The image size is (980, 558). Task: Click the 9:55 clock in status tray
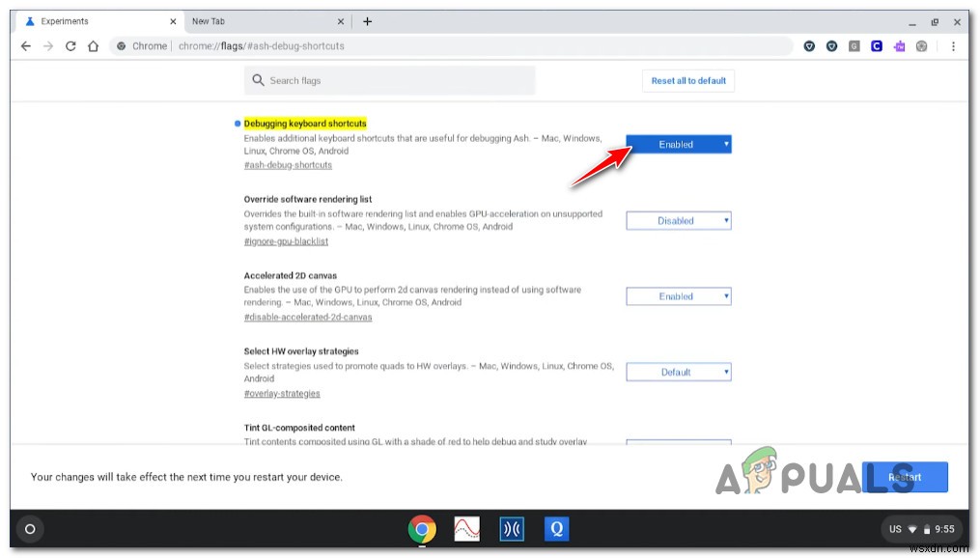click(x=944, y=529)
